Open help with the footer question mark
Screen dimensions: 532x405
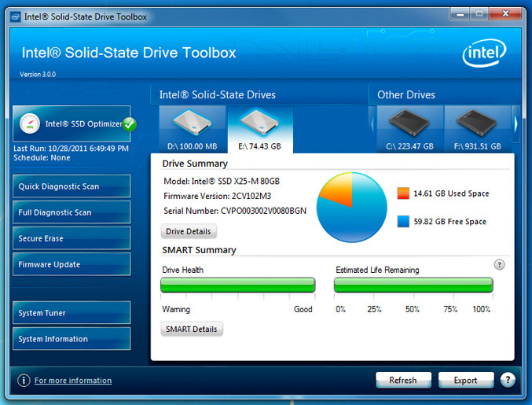click(508, 380)
